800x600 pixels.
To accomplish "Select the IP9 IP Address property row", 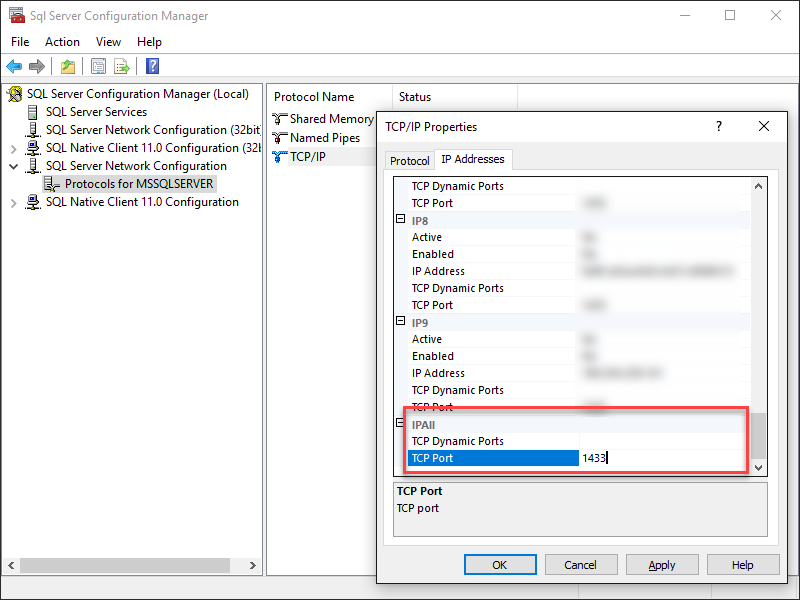I will (x=581, y=373).
